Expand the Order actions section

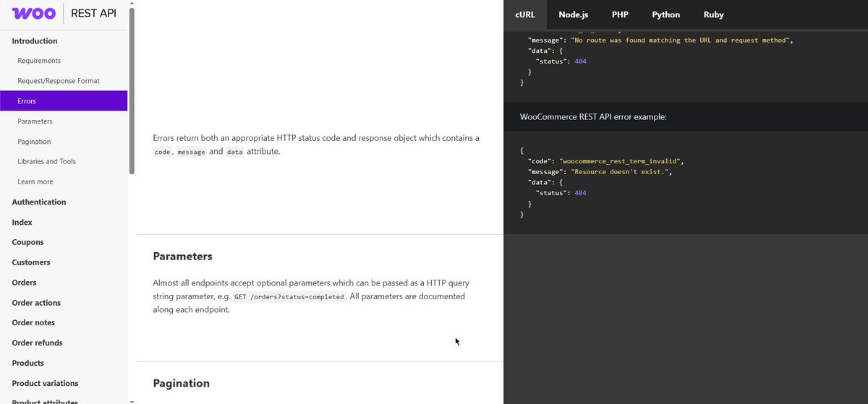click(36, 303)
